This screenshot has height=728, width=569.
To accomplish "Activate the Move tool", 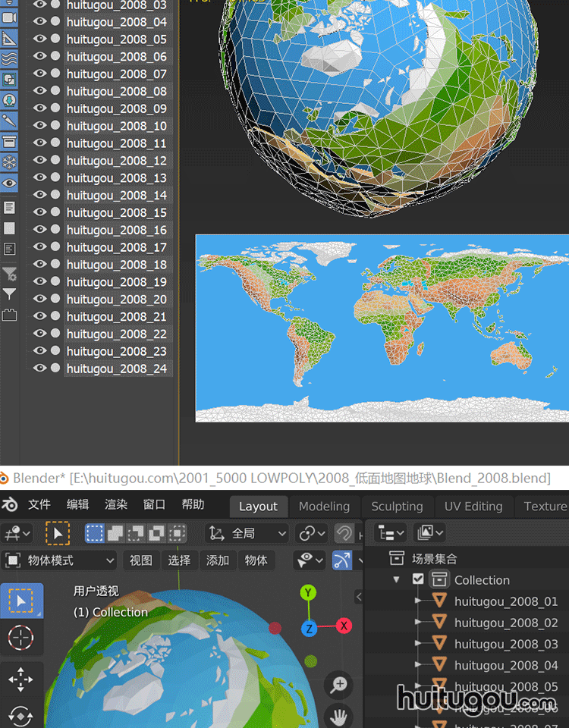I will (20, 679).
